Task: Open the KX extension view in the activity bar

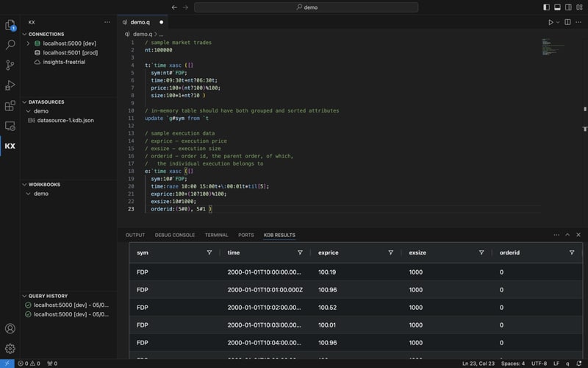Action: pyautogui.click(x=10, y=146)
